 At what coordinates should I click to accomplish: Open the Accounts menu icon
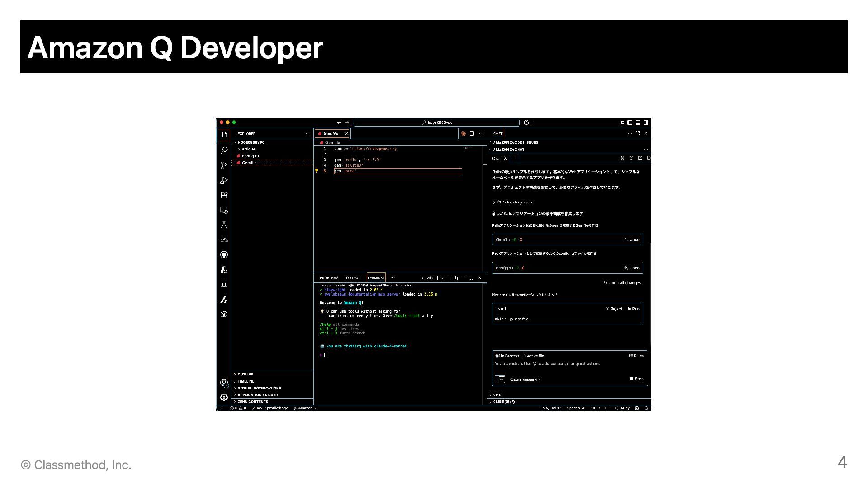(x=224, y=383)
